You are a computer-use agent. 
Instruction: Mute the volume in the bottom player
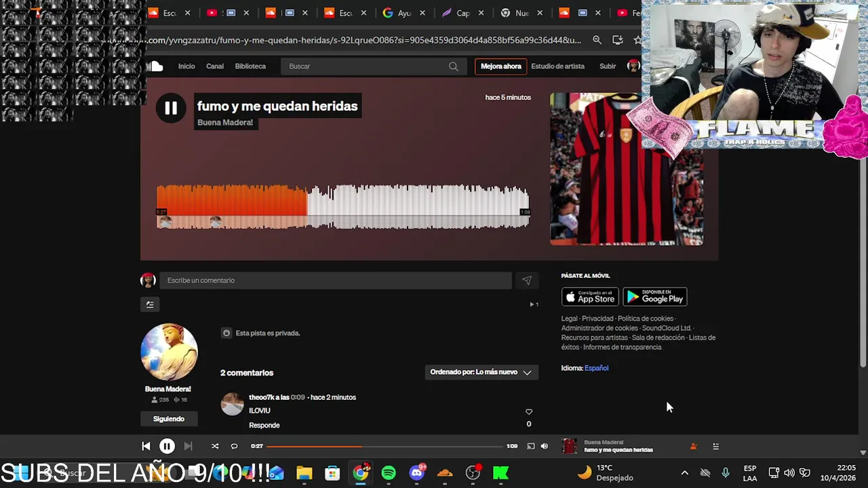pyautogui.click(x=544, y=446)
